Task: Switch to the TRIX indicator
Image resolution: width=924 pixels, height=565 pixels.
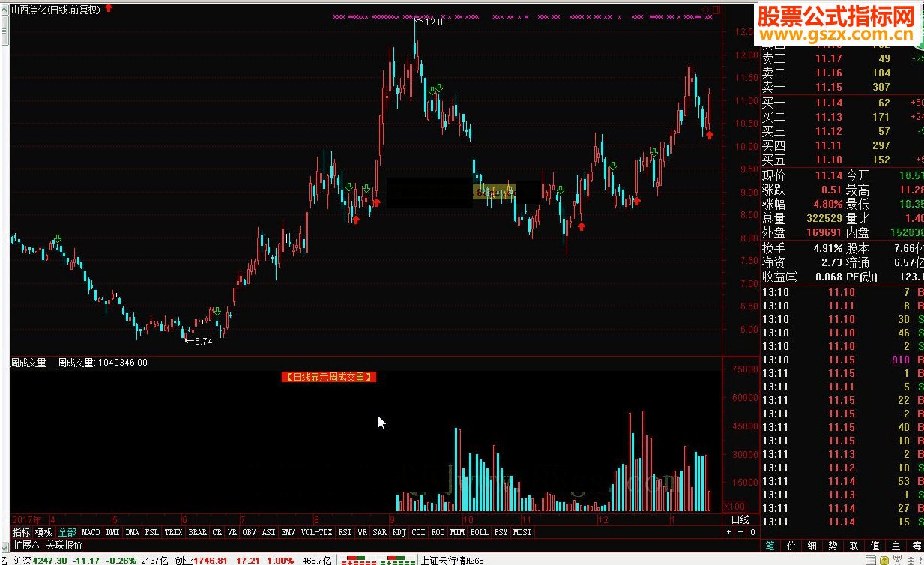Action: point(173,532)
